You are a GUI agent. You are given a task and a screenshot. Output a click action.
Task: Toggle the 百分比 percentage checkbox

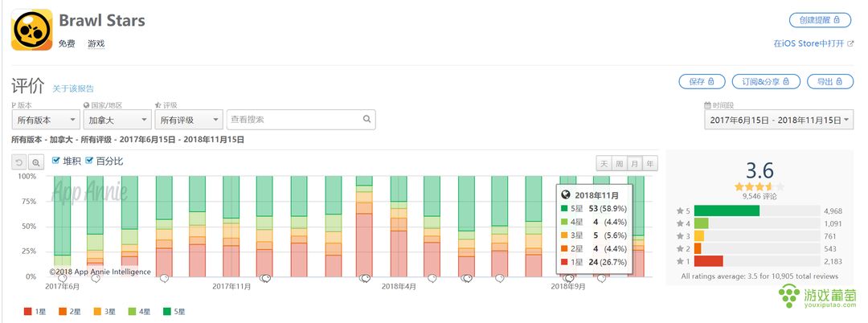(x=89, y=161)
